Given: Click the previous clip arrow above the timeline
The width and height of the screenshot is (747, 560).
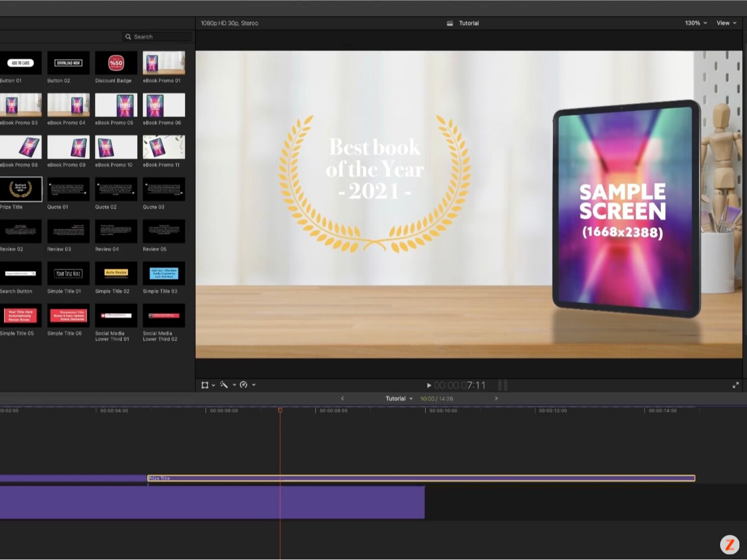Looking at the screenshot, I should 342,398.
